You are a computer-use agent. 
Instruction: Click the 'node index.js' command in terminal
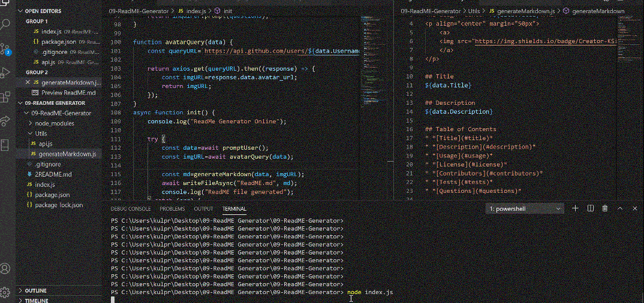(x=370, y=292)
